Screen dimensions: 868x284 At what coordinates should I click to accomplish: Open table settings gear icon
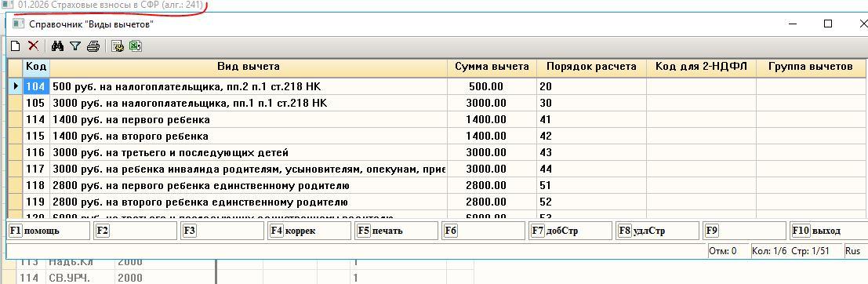click(x=118, y=46)
